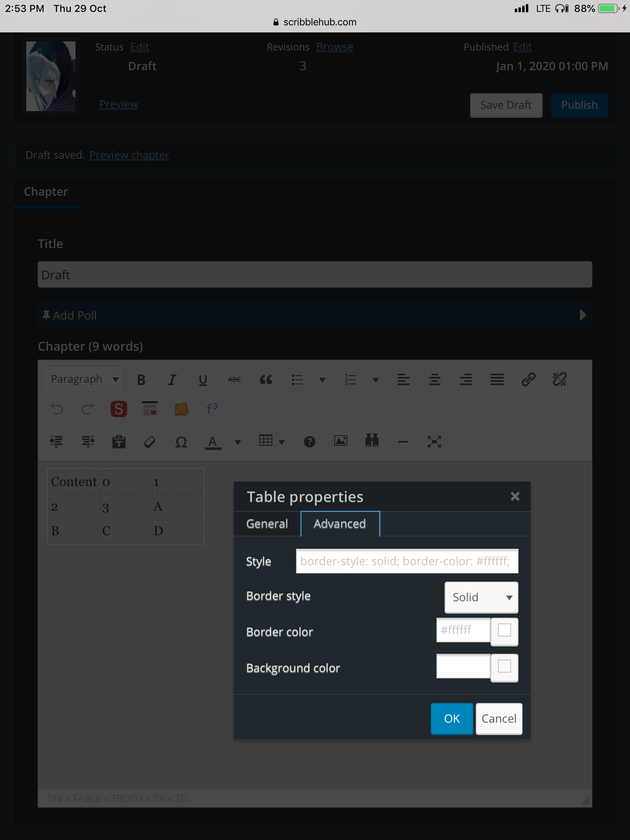Click the Style text input field
Image resolution: width=630 pixels, height=840 pixels.
tap(407, 561)
